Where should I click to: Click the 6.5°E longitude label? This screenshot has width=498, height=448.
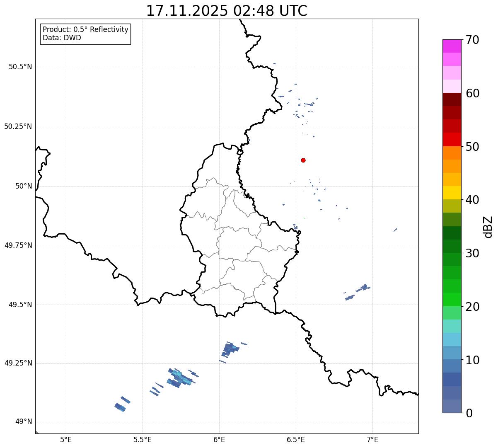(x=296, y=439)
